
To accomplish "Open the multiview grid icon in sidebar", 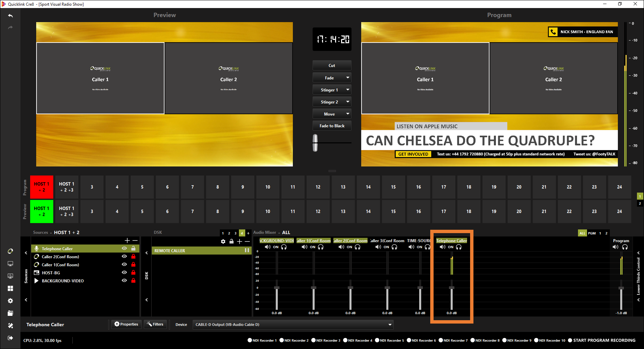I will (10, 288).
